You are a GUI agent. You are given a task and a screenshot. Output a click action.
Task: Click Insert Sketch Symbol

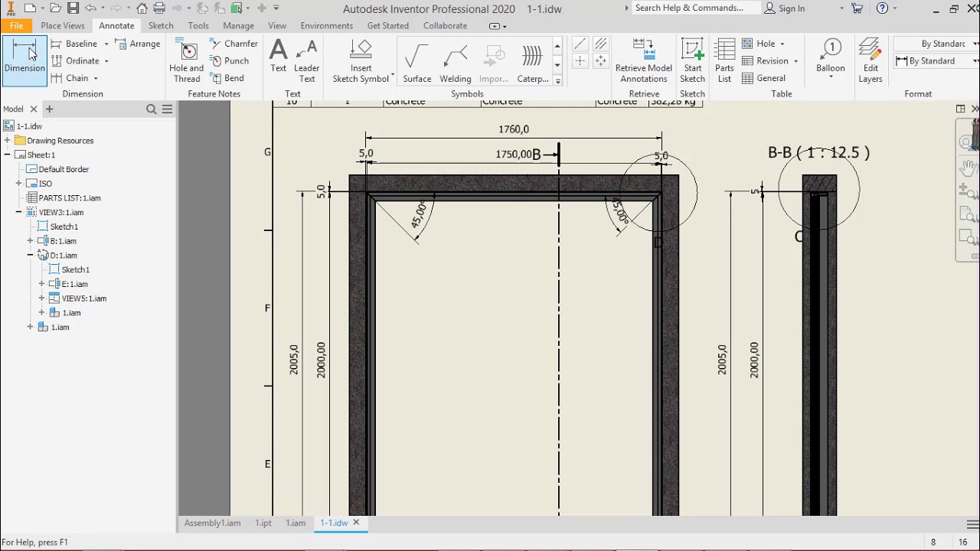pos(361,60)
